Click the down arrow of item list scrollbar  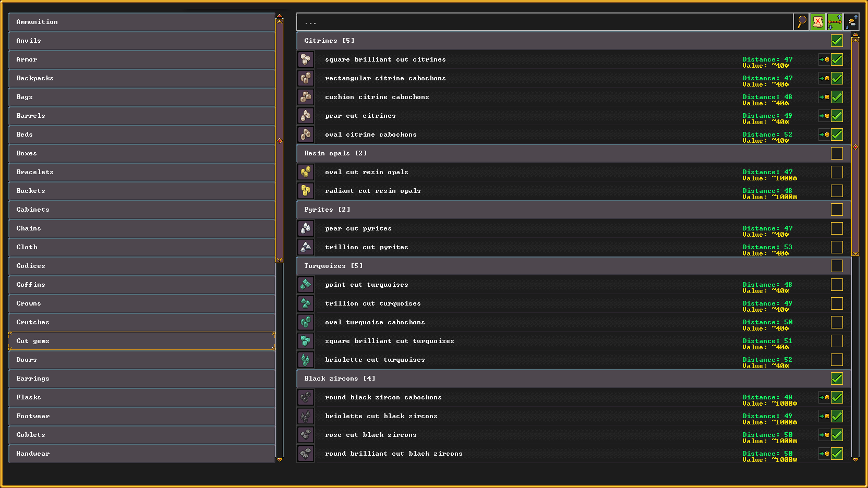[855, 459]
